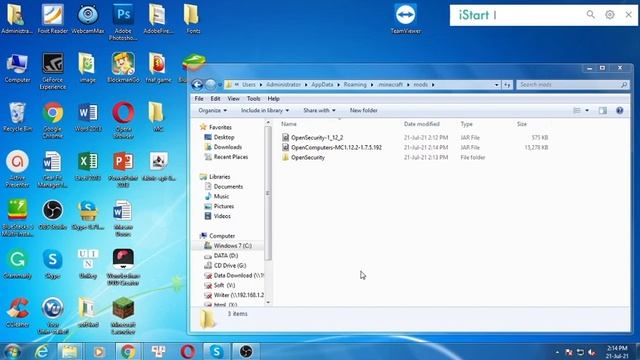Select Downloads under Favorites
The width and height of the screenshot is (640, 360).
tap(227, 147)
